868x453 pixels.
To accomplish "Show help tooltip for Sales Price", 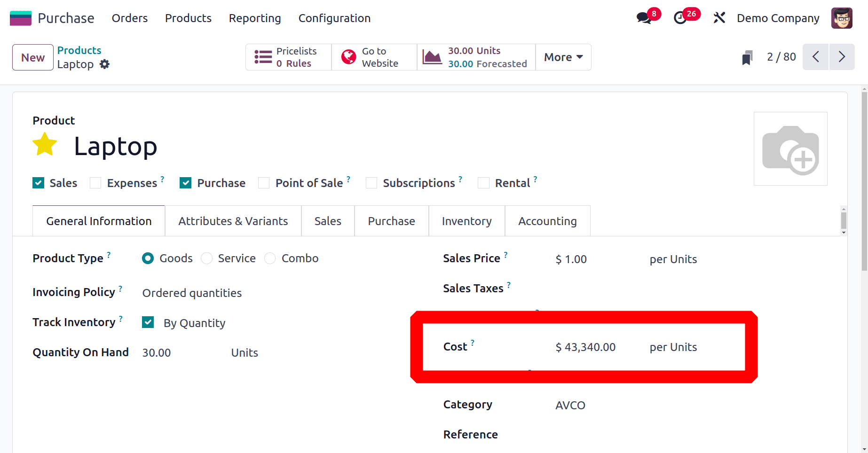I will pyautogui.click(x=505, y=254).
